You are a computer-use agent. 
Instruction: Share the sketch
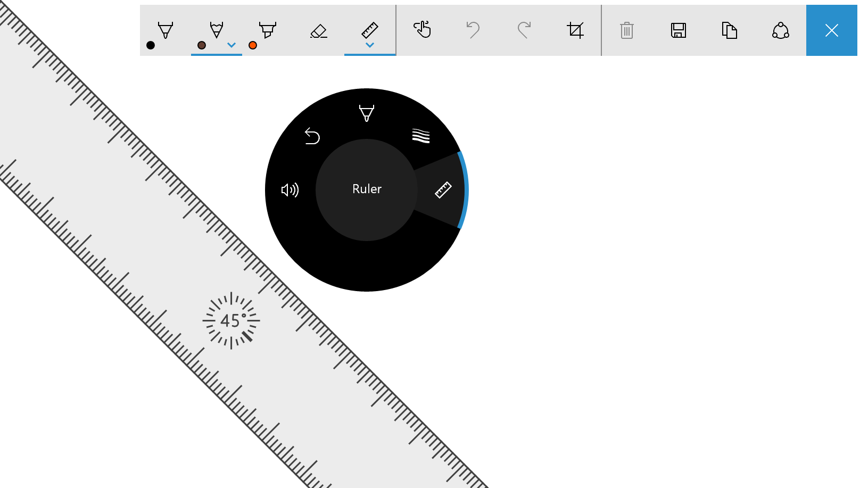pos(781,30)
